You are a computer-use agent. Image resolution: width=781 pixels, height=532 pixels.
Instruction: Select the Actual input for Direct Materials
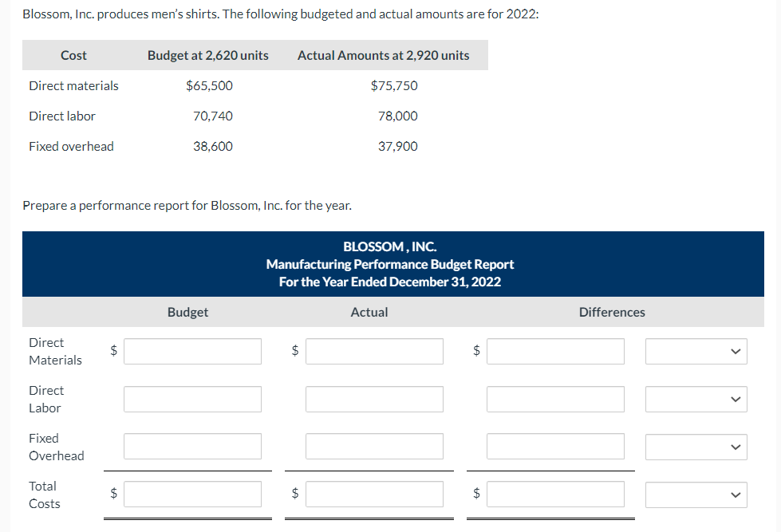click(x=373, y=351)
